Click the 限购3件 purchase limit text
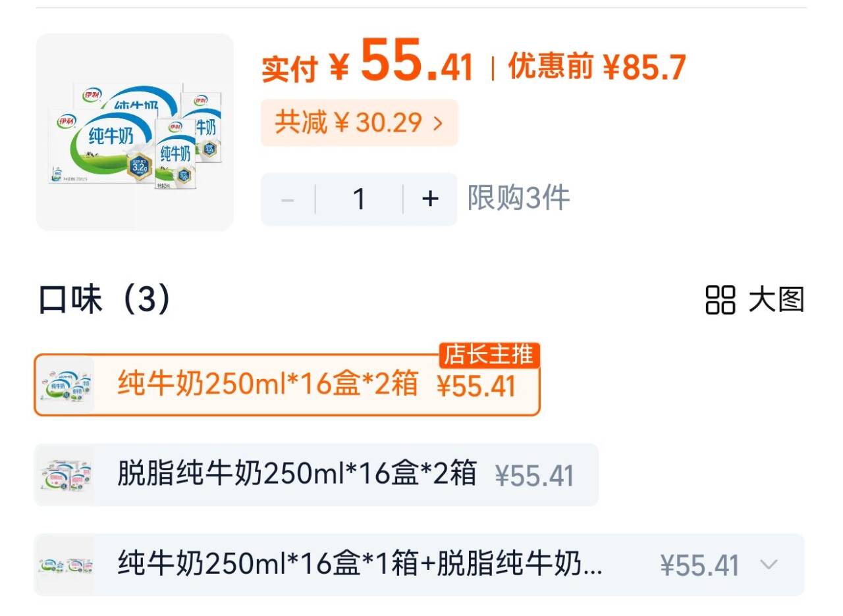843x616 pixels. [x=519, y=198]
